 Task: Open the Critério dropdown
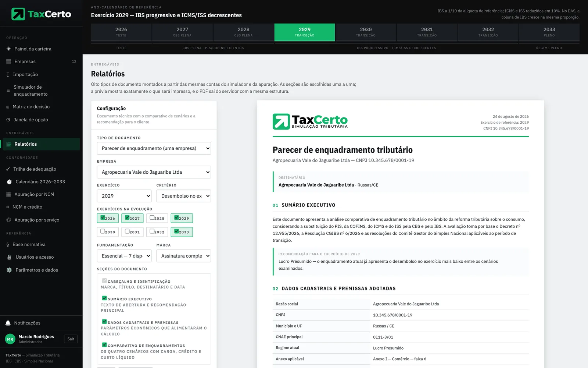(x=184, y=196)
